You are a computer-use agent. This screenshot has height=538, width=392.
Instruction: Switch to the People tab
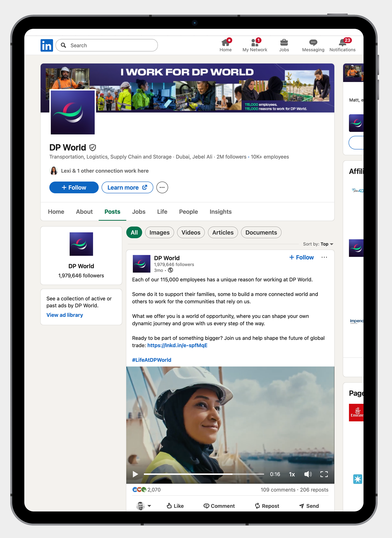coord(188,211)
